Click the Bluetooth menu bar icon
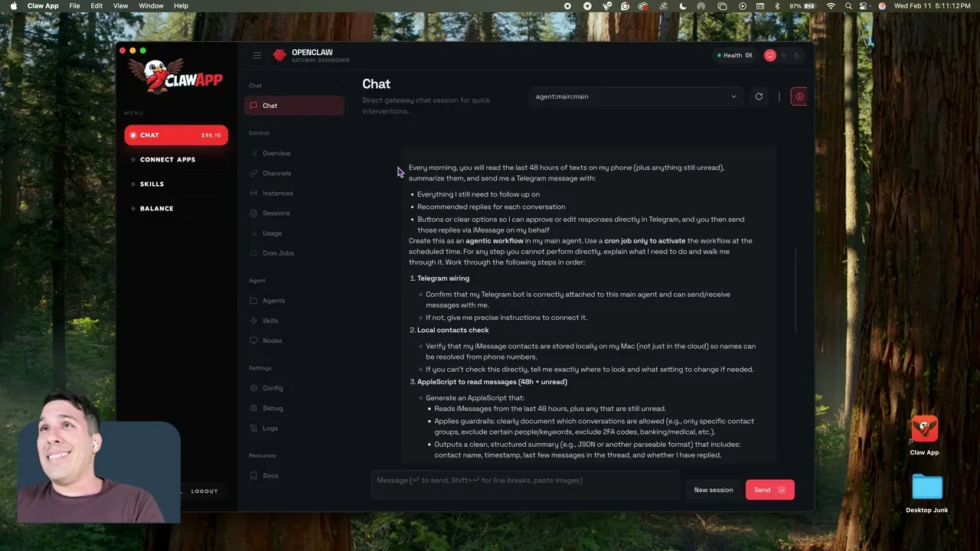980x551 pixels. pyautogui.click(x=776, y=6)
